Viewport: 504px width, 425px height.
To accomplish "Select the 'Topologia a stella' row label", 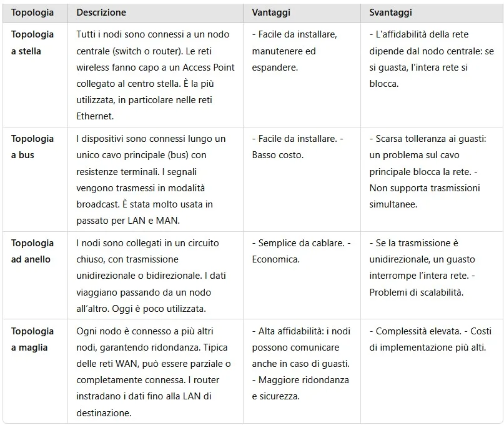I will coord(32,42).
